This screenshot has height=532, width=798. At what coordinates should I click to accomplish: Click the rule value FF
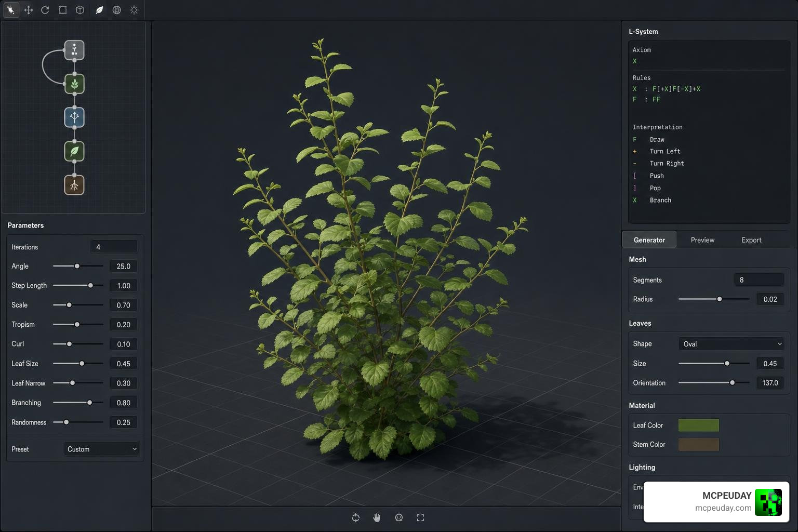pos(656,99)
